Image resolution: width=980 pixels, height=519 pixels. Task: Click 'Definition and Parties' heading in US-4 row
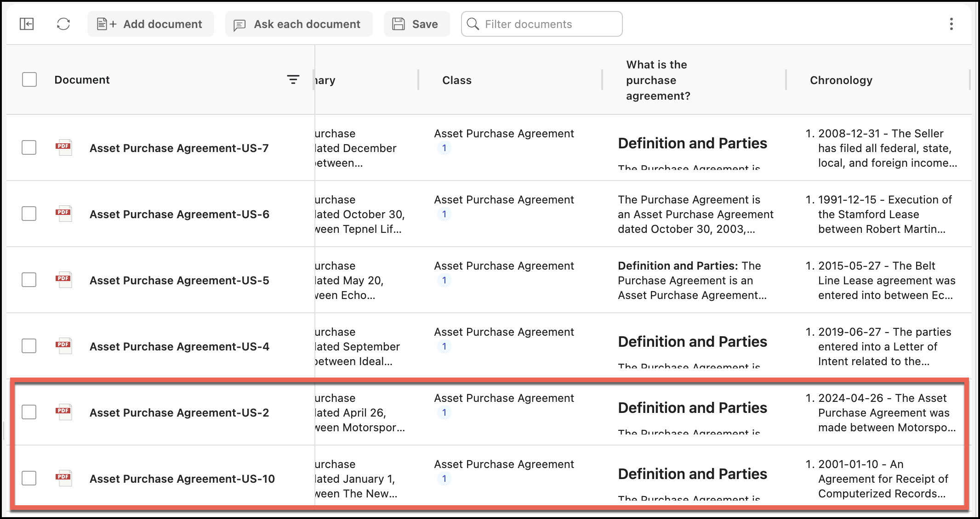coord(692,342)
